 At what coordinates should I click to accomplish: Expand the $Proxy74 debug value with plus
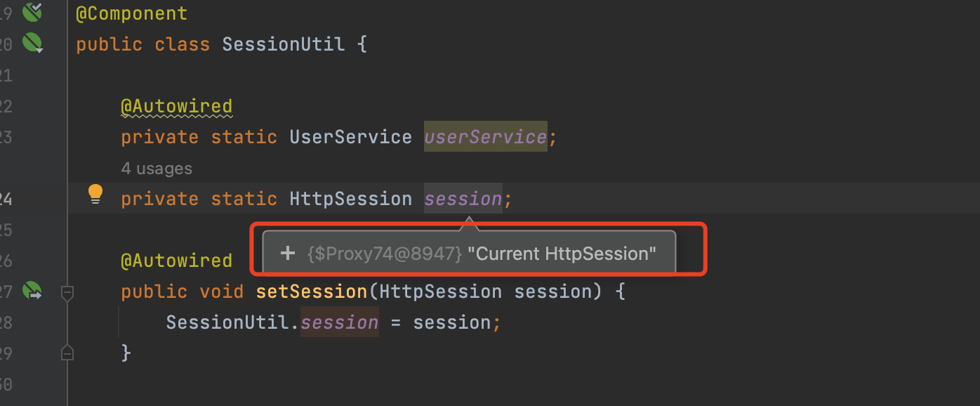pos(287,253)
